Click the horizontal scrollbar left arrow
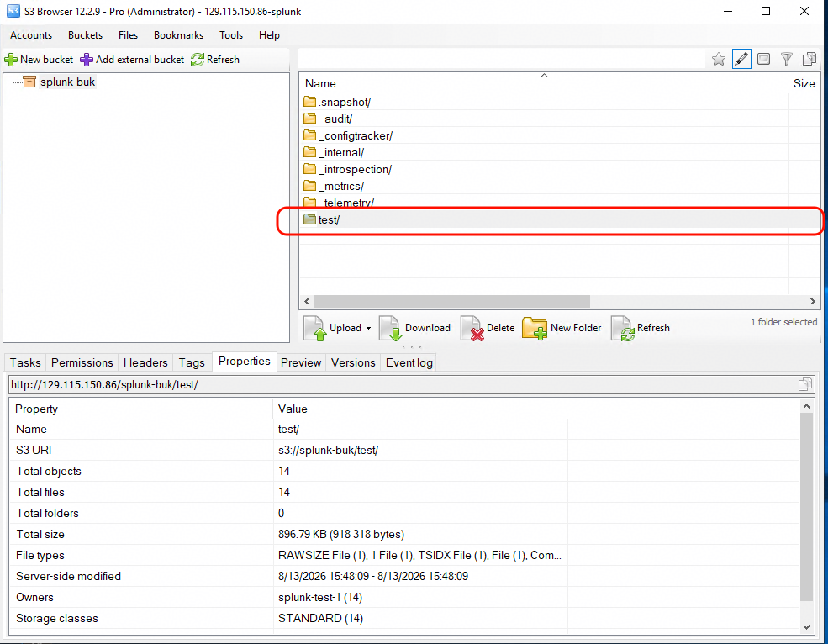The height and width of the screenshot is (644, 828). pos(307,301)
